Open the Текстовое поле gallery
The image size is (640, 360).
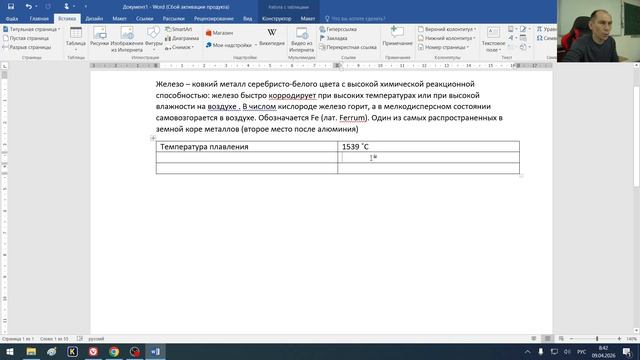493,39
